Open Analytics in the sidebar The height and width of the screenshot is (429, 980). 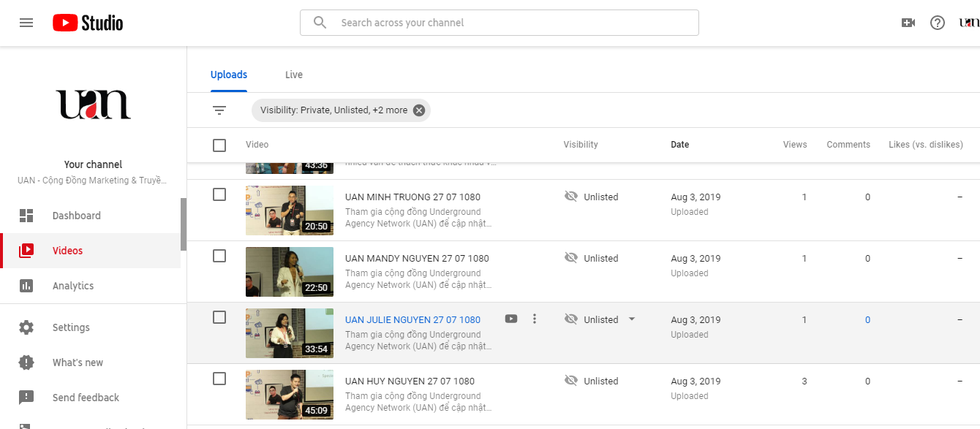pyautogui.click(x=73, y=286)
